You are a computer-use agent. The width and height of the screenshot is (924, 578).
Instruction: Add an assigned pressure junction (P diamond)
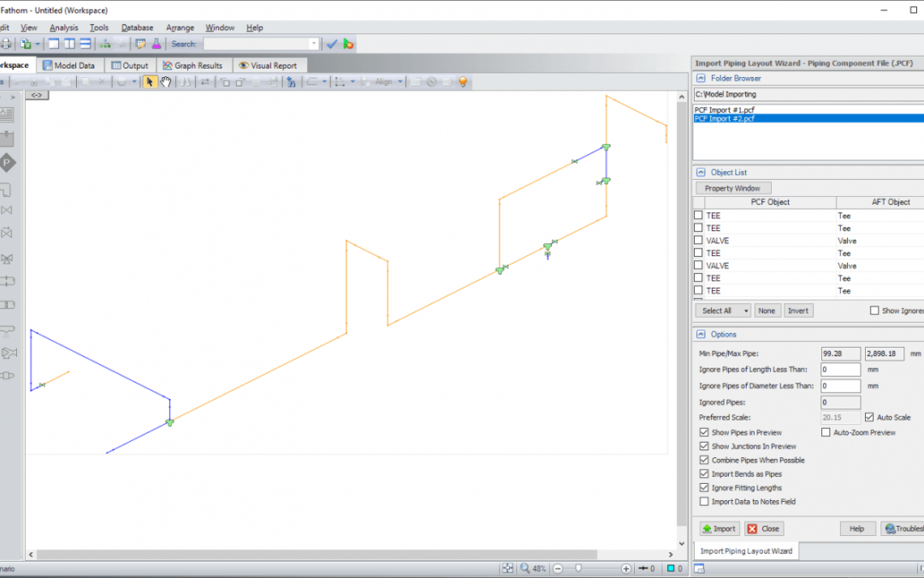coord(7,163)
